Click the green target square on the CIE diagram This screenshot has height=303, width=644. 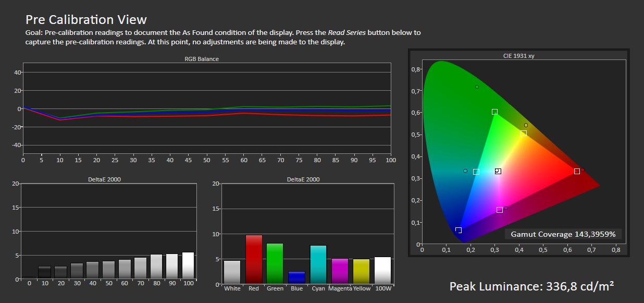click(494, 112)
